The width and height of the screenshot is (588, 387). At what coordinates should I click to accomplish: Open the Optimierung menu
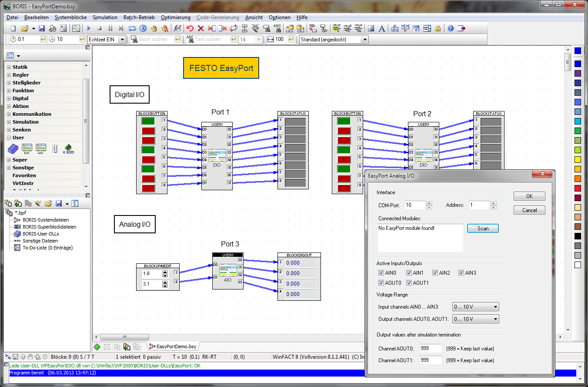175,17
